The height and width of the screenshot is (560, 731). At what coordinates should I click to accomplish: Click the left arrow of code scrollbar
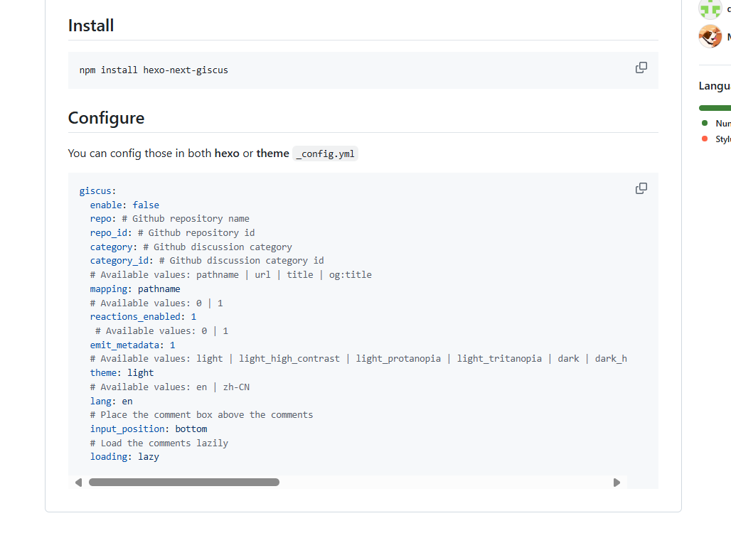coord(78,483)
